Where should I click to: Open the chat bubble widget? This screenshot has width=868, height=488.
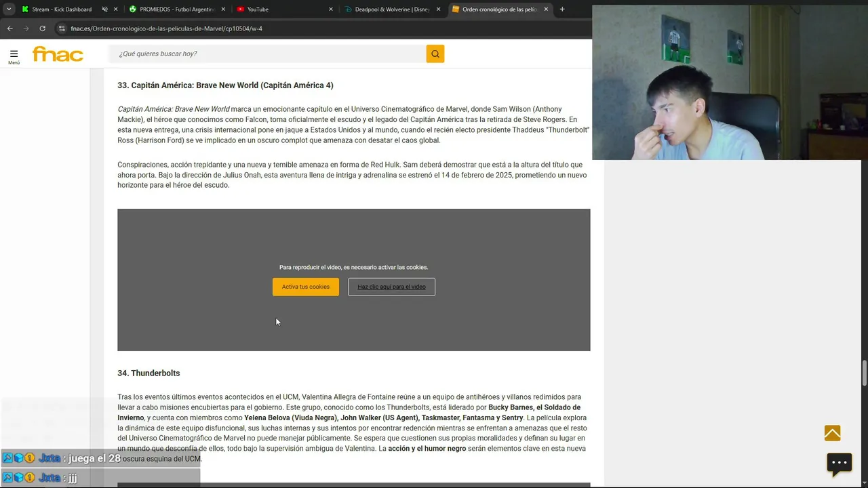(839, 464)
